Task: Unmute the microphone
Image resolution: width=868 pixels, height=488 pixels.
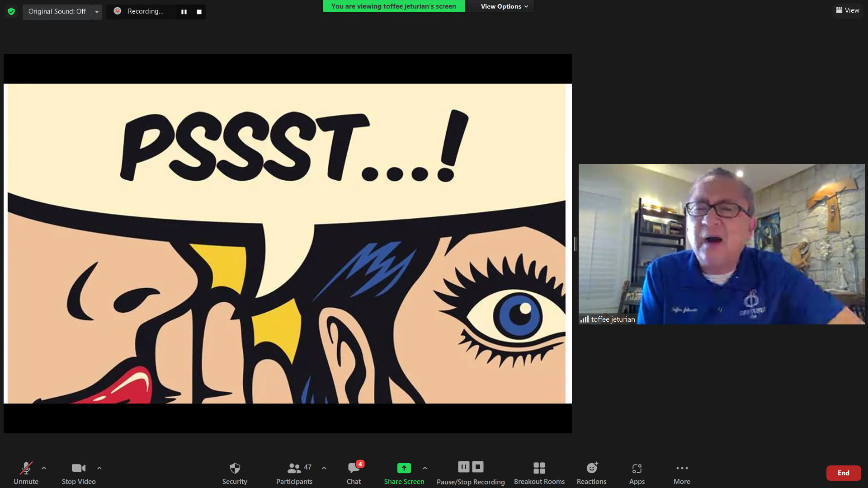Action: coord(26,473)
